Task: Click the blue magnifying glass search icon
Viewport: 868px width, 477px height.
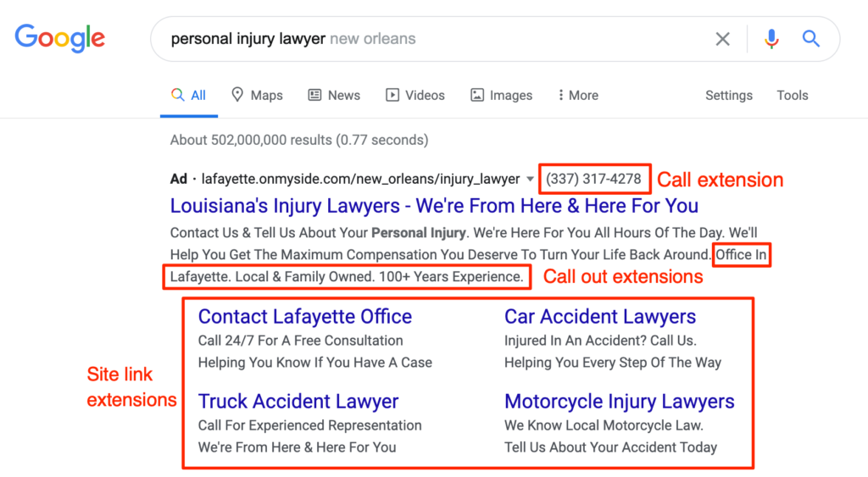Action: tap(811, 39)
